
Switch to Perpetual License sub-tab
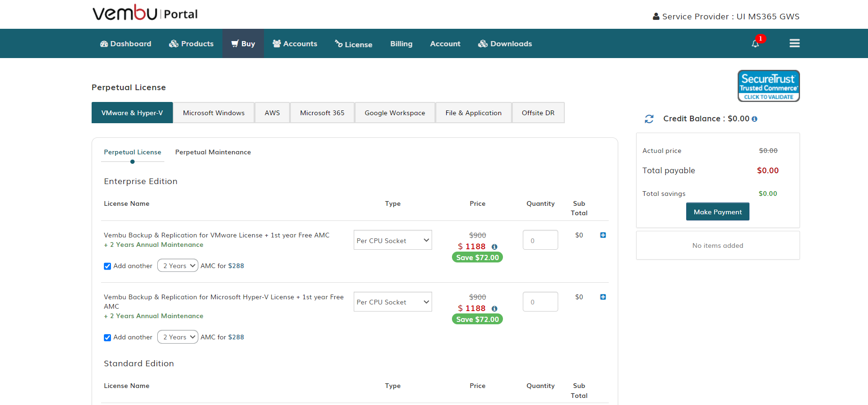tap(132, 152)
